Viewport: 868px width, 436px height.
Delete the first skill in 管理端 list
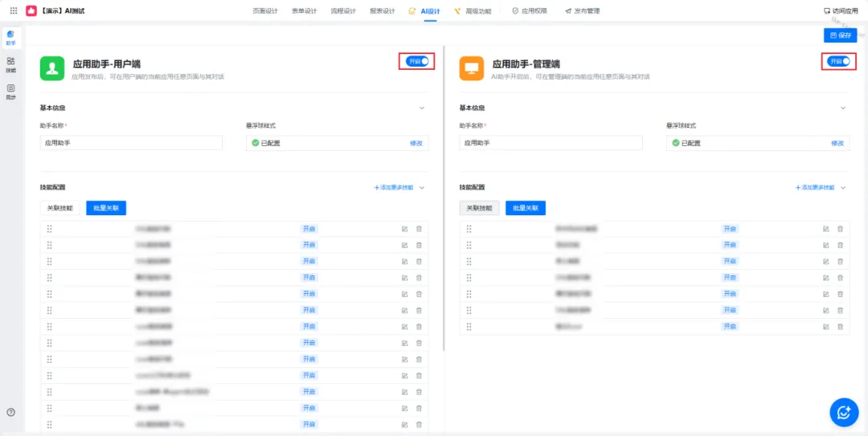(840, 229)
